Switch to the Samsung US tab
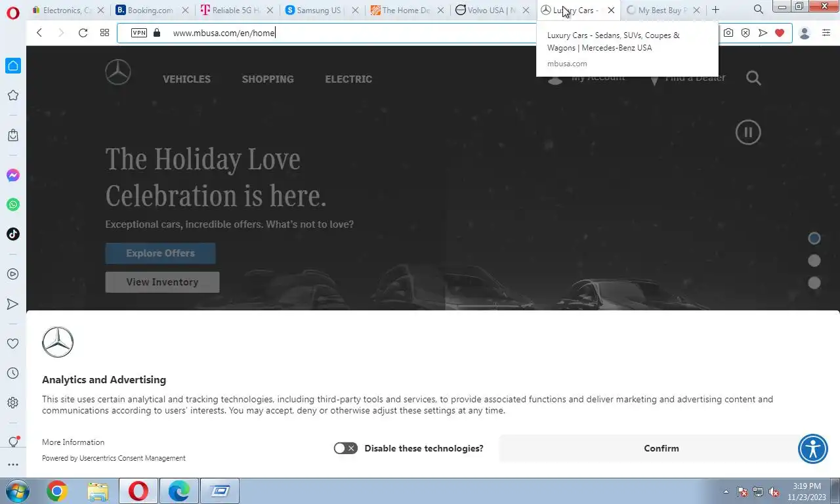Viewport: 840px width, 504px height. point(322,10)
